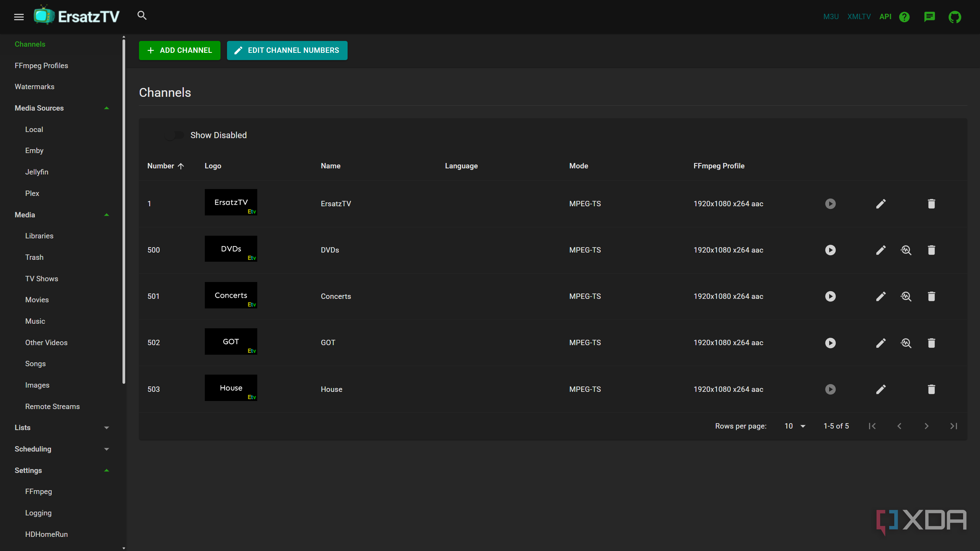Open the chat discussion icon

pos(929,17)
